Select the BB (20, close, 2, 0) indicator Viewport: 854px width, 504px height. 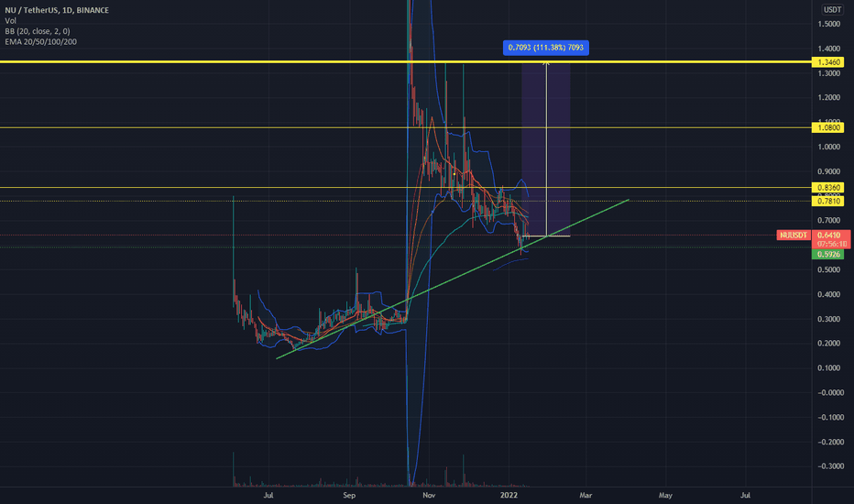[37, 31]
